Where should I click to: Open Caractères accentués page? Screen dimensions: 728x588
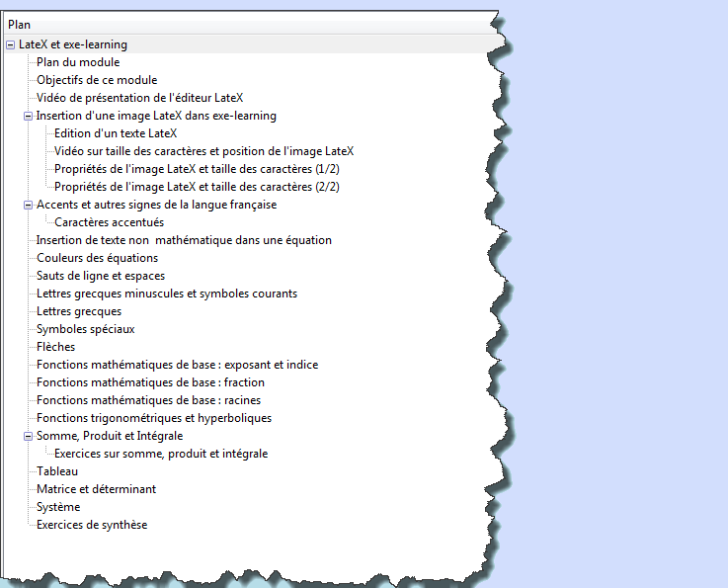[x=109, y=222]
